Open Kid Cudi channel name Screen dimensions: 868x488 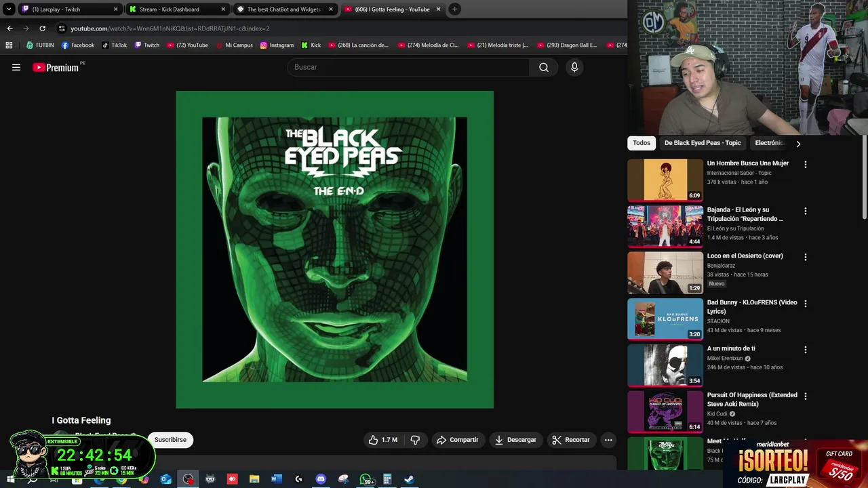coord(717,414)
